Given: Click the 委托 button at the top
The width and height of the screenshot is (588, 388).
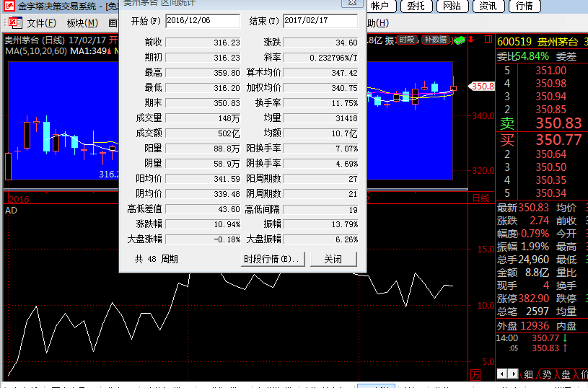Looking at the screenshot, I should pos(416,6).
